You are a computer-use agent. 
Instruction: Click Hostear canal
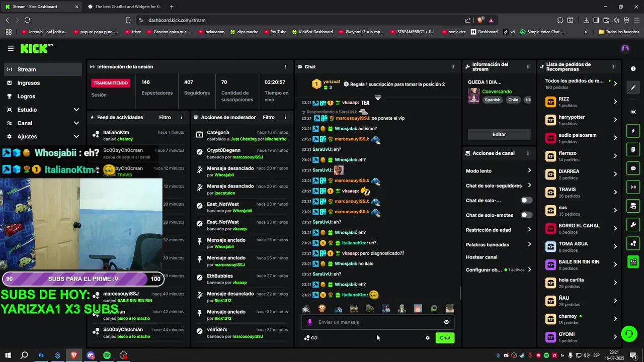[481, 257]
